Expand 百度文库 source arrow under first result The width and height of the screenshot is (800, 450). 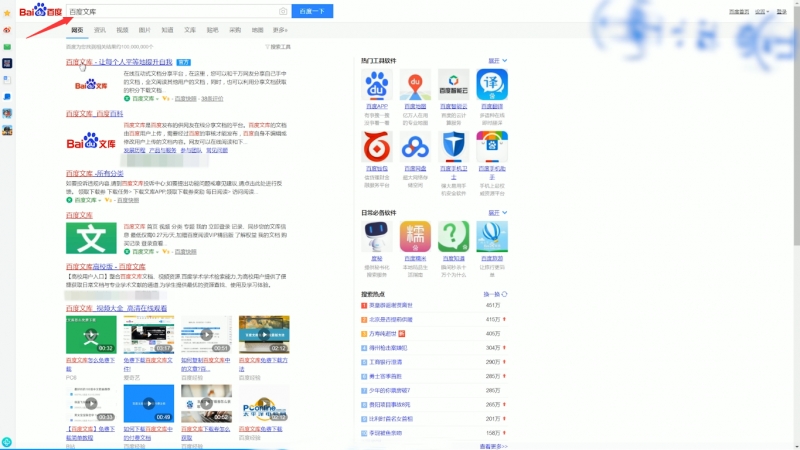pyautogui.click(x=158, y=99)
